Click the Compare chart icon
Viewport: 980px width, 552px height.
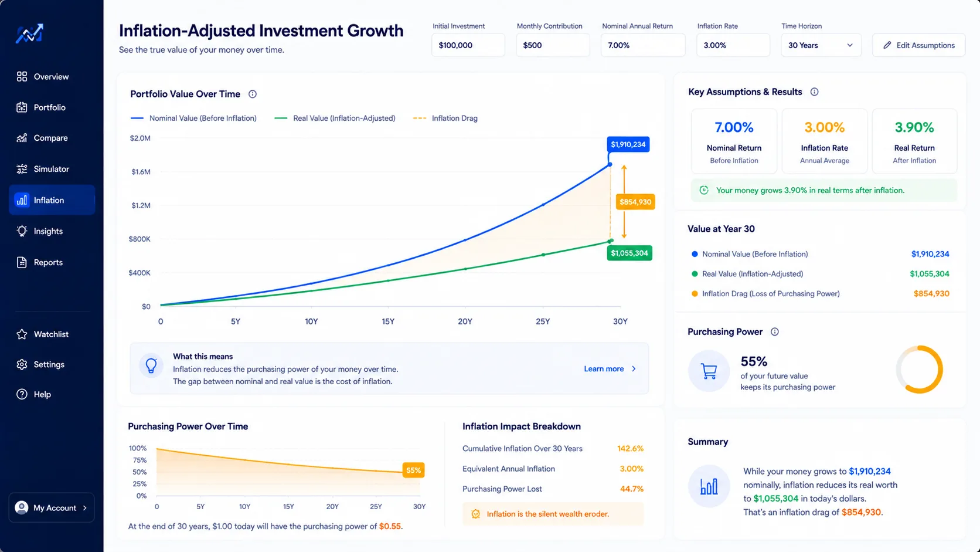(22, 138)
